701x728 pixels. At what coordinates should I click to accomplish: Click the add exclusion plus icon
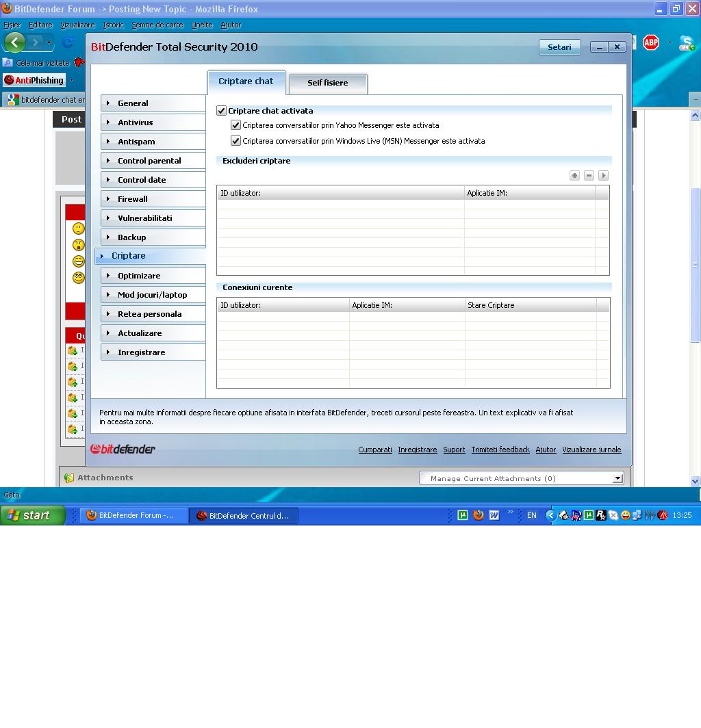[x=574, y=175]
